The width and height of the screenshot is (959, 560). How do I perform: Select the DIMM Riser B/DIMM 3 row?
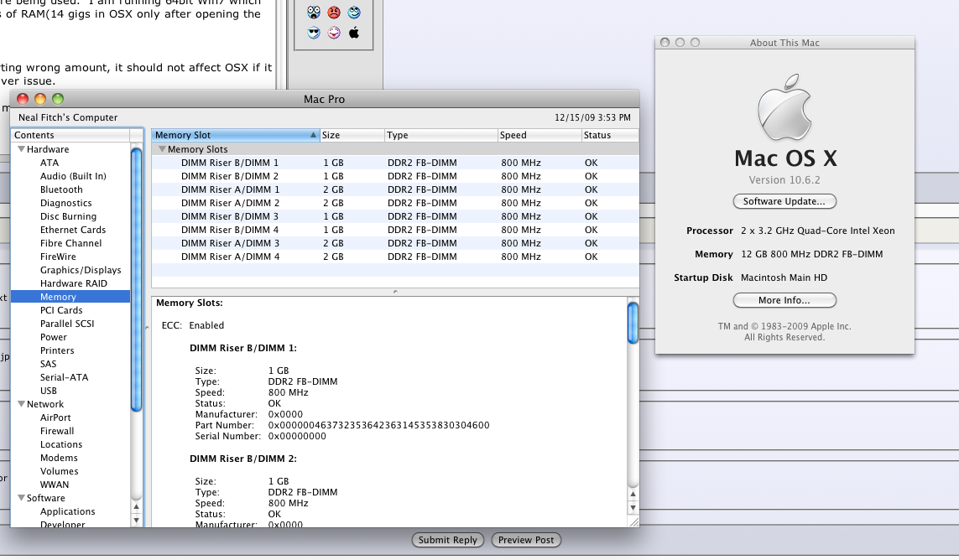pyautogui.click(x=395, y=216)
